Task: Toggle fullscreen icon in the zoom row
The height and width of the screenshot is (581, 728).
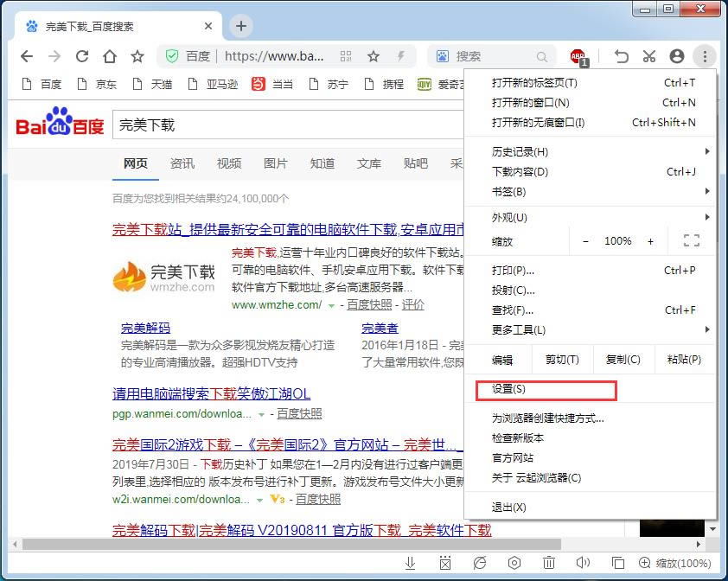Action: click(692, 240)
